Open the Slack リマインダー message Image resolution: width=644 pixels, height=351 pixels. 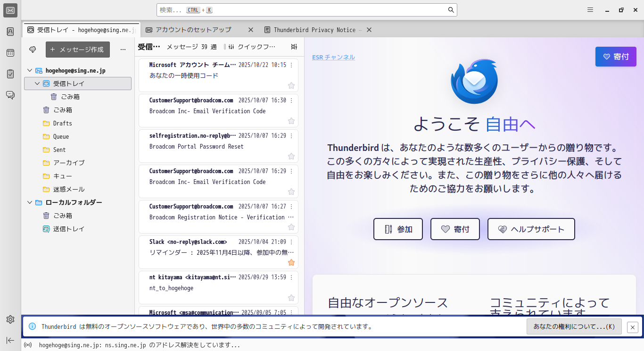pyautogui.click(x=218, y=252)
